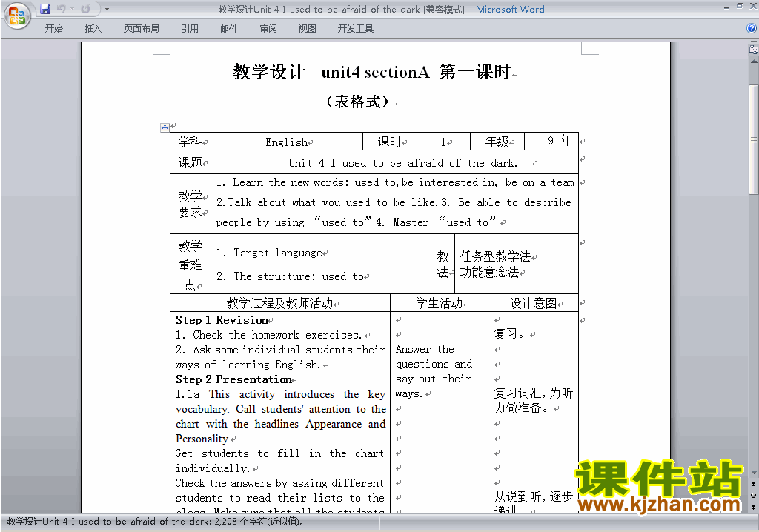Switch to the 引用 tab
759x532 pixels.
190,29
